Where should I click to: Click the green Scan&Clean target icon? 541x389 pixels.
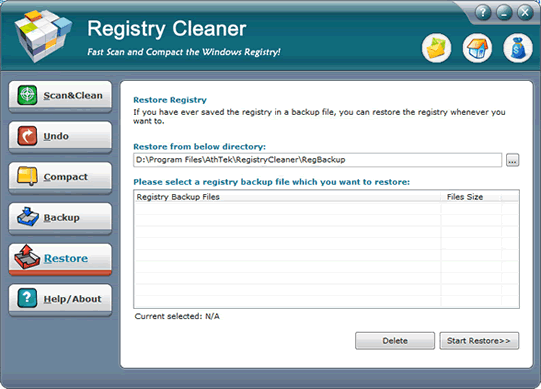point(27,95)
